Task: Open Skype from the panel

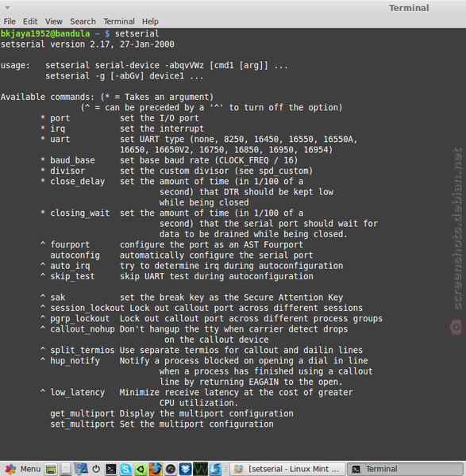Action: 125,470
